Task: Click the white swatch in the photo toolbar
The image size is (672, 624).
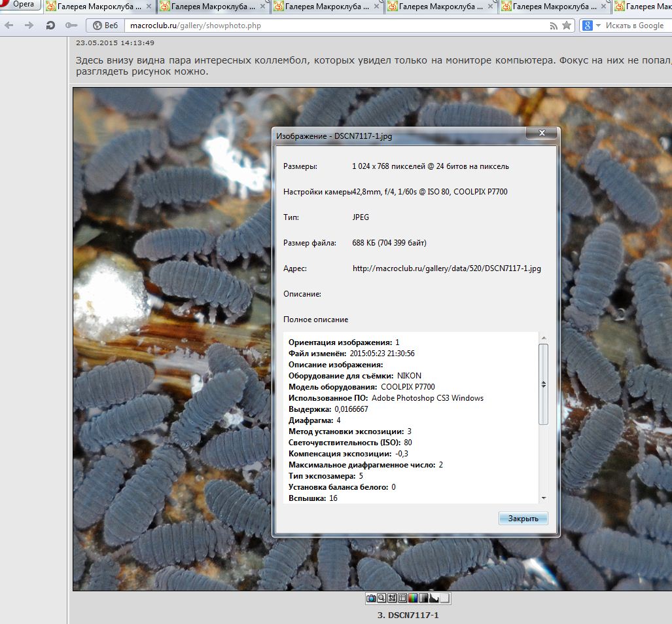Action: 444,598
